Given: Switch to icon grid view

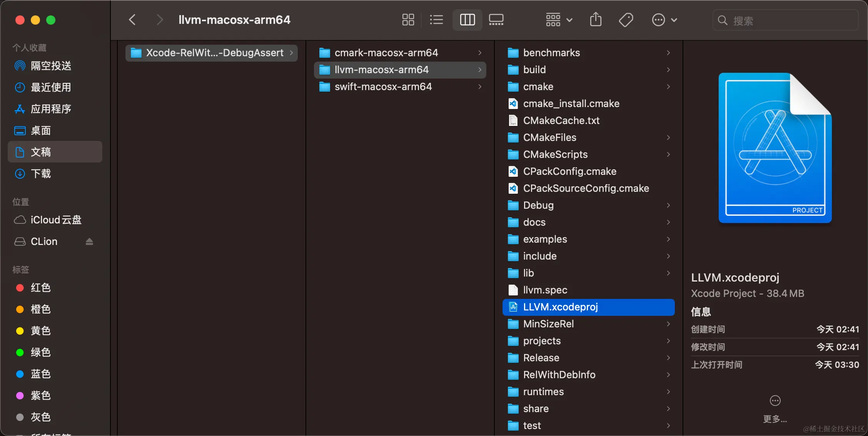Looking at the screenshot, I should point(408,20).
